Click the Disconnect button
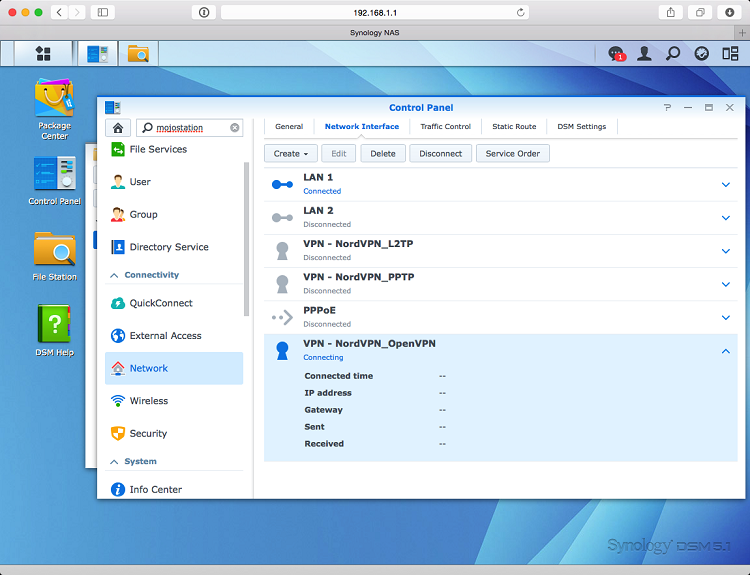 click(x=440, y=153)
